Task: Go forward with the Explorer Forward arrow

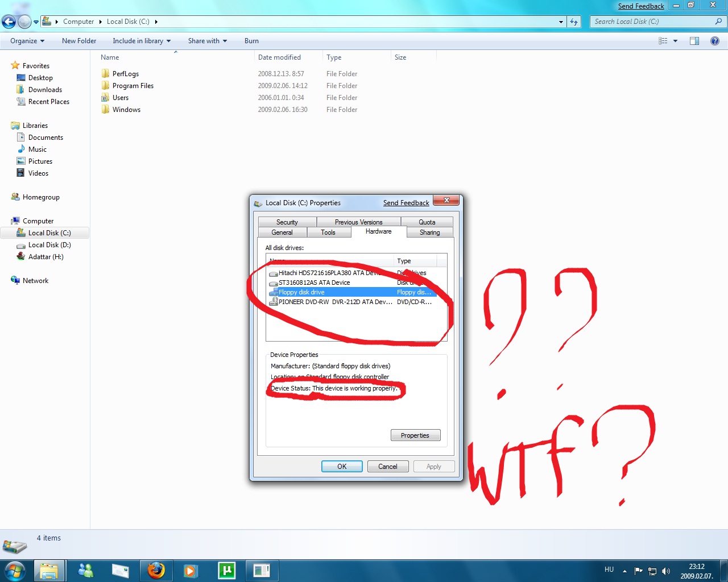Action: coord(24,22)
